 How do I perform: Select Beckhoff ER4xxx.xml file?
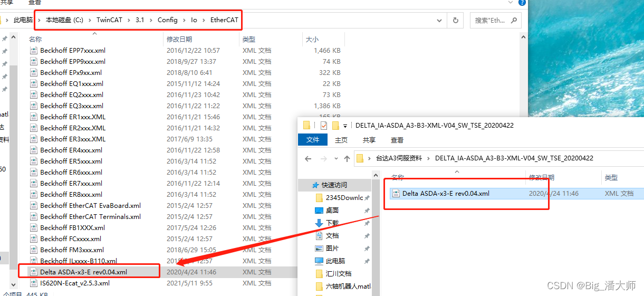[71, 150]
